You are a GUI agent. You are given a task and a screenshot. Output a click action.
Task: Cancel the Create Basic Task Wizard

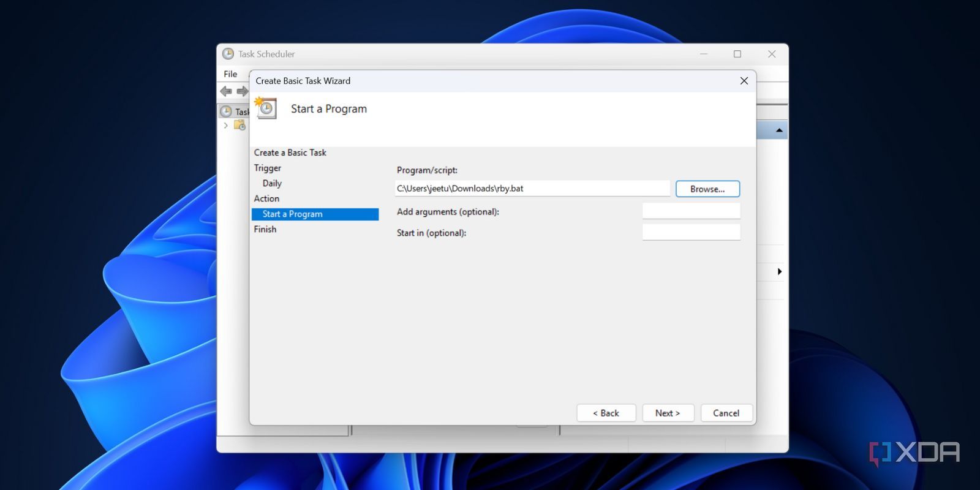(x=726, y=413)
